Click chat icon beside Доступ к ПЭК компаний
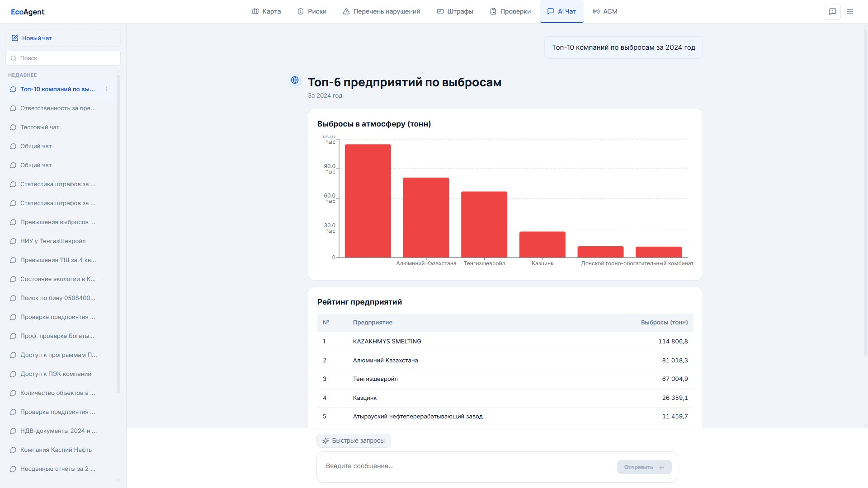The image size is (868, 488). [x=13, y=374]
